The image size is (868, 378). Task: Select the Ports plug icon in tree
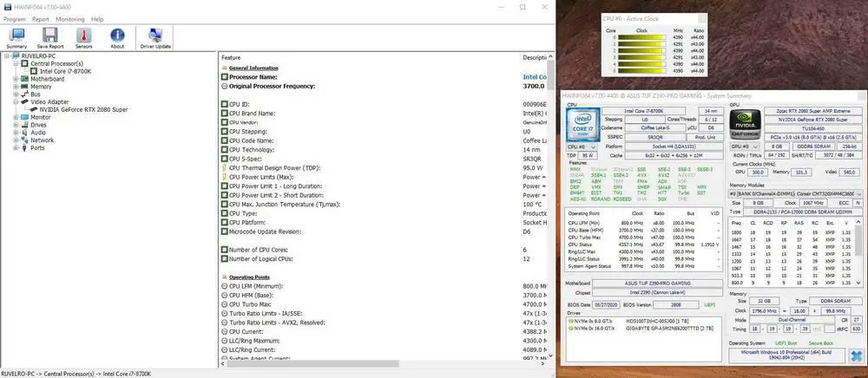(25, 148)
